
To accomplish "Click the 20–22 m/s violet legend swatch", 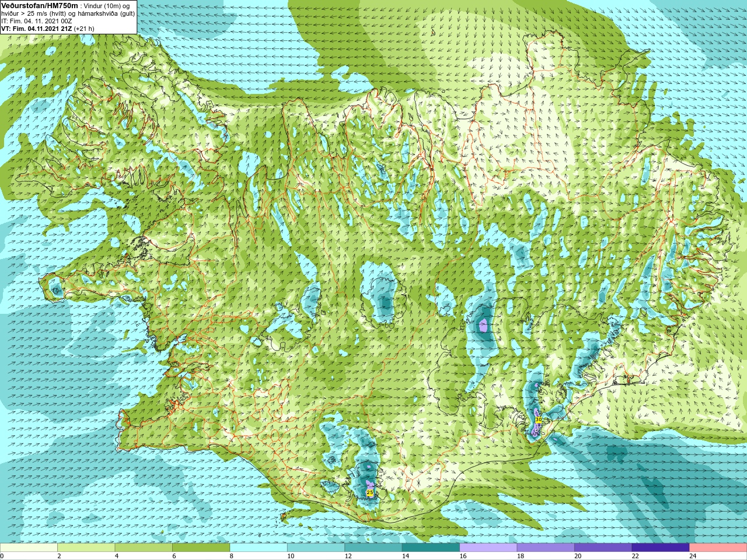I will pos(603,548).
